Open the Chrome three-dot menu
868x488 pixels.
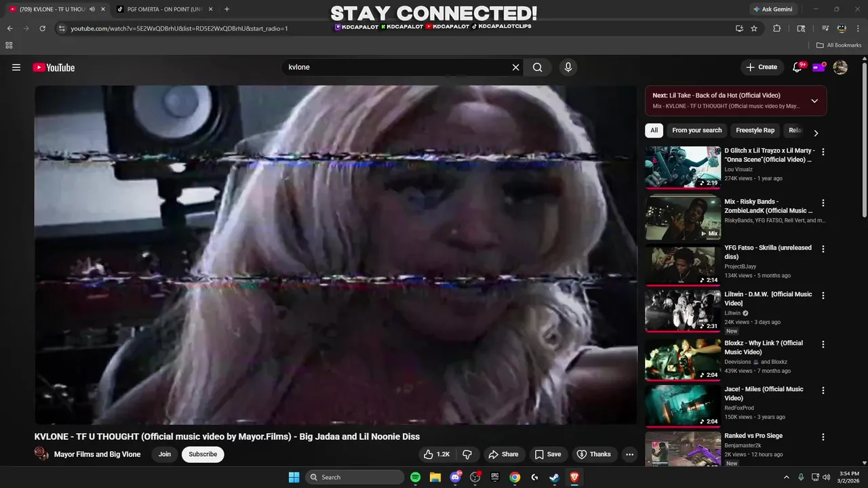click(x=858, y=28)
